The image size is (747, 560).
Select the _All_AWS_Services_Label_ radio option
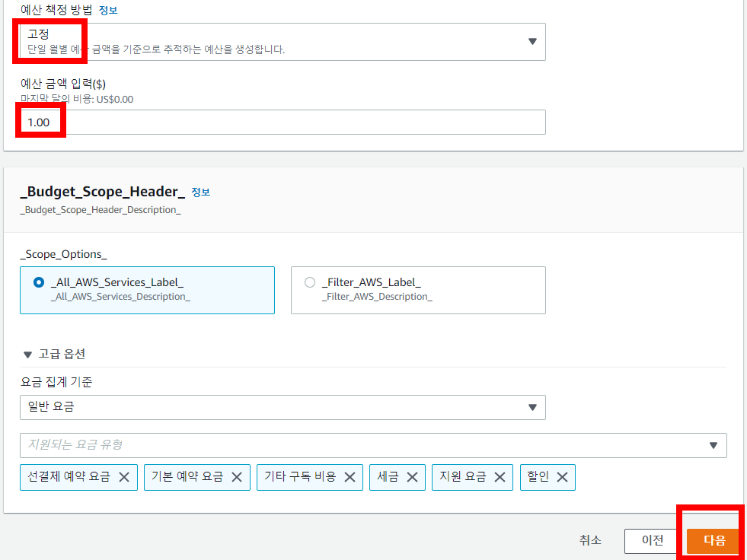point(39,282)
